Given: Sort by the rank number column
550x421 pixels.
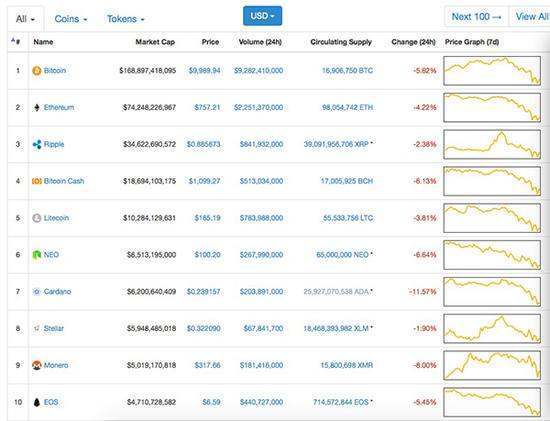Looking at the screenshot, I should [x=16, y=42].
